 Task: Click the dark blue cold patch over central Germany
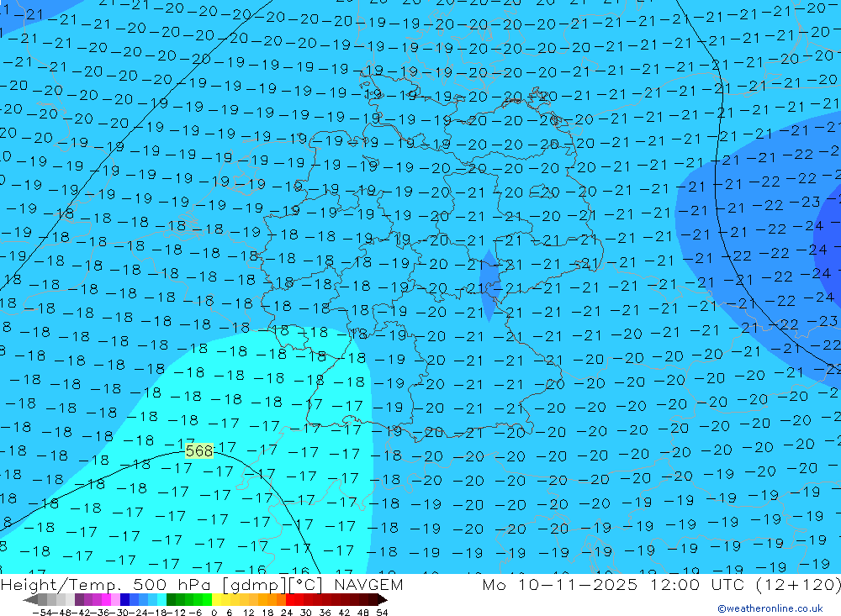(x=489, y=286)
